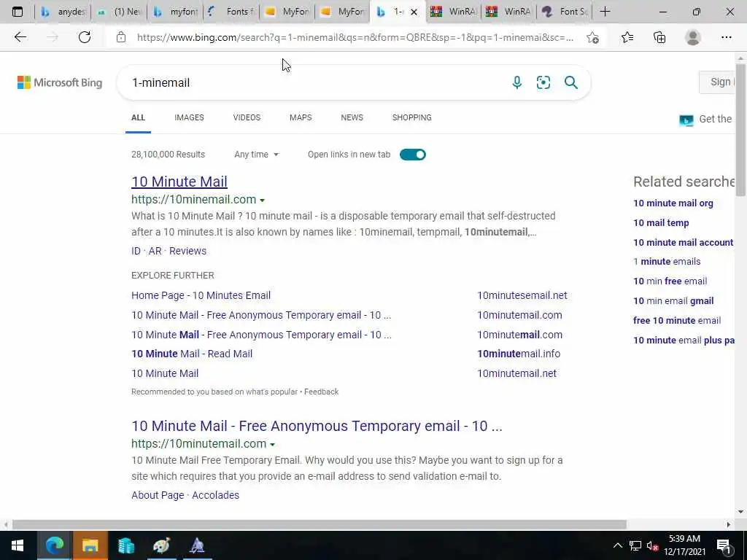Expand the 10minutemail.com URL dropdown arrow
Image resolution: width=747 pixels, height=560 pixels.
point(273,445)
